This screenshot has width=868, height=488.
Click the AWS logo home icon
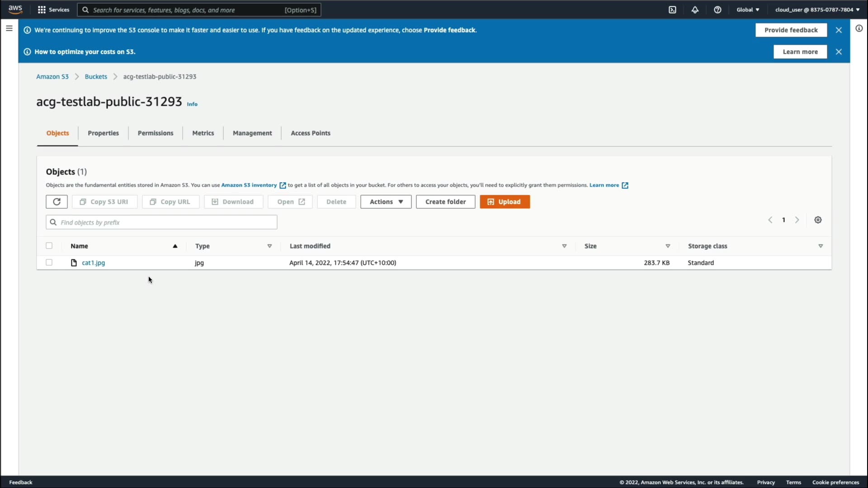pos(15,9)
